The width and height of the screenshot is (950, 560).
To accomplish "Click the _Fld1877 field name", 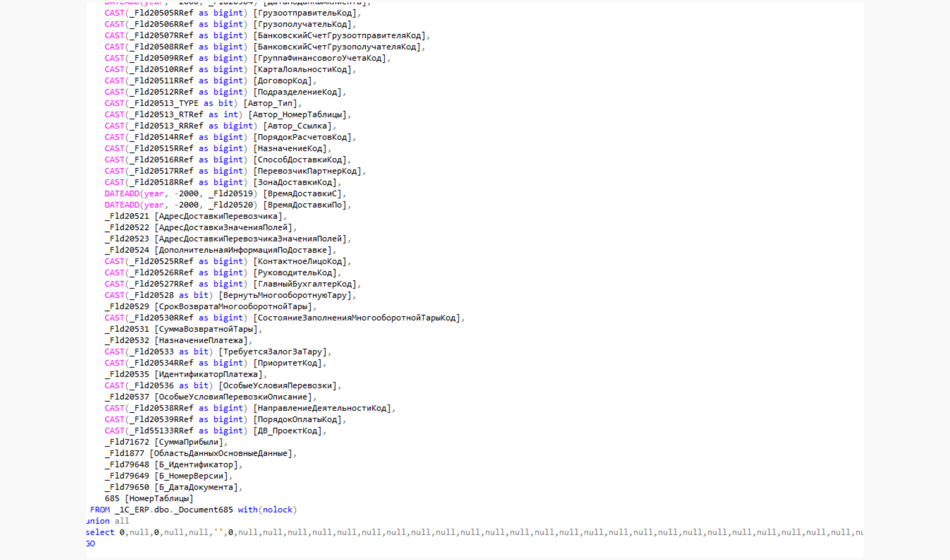I will pyautogui.click(x=124, y=454).
